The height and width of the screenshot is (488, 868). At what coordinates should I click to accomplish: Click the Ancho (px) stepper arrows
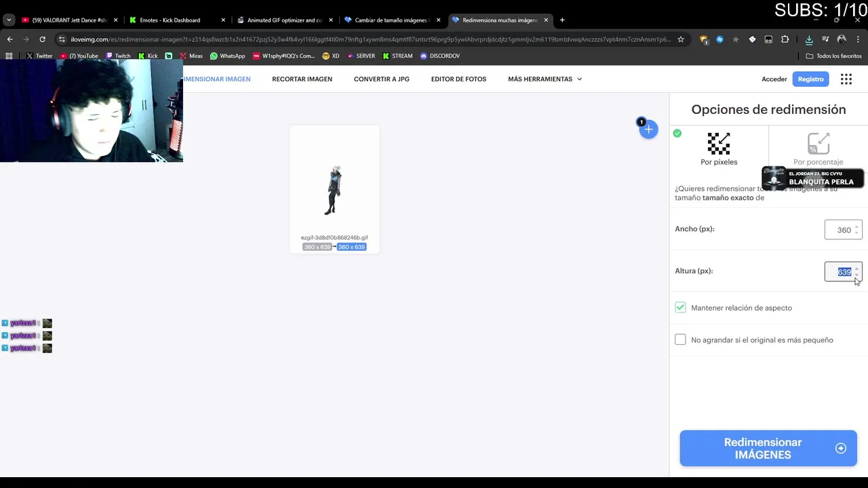pos(856,230)
